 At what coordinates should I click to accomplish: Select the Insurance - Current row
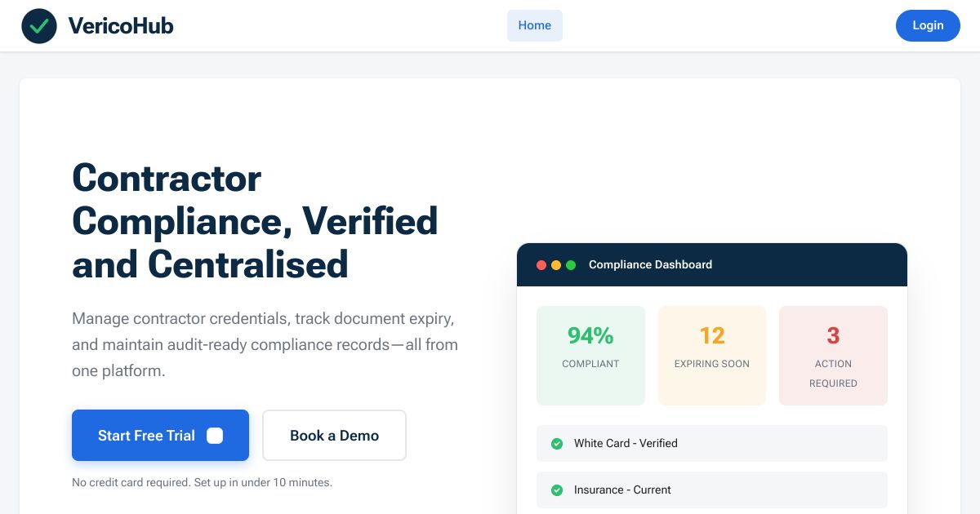coord(711,490)
